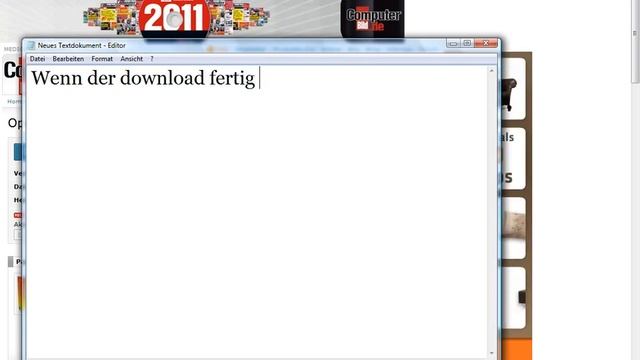Image resolution: width=640 pixels, height=360 pixels.
Task: Click the word 'Wenn' in the text
Action: [x=57, y=78]
